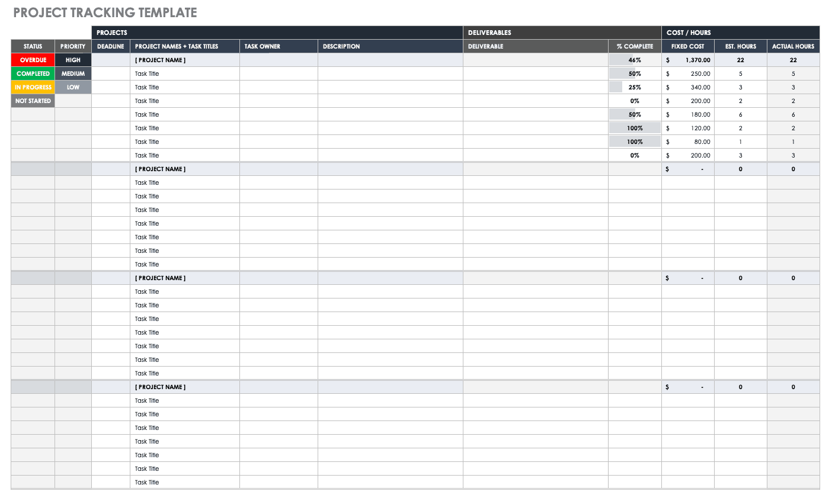
Task: Select the topmost Task Title cell
Action: (147, 73)
